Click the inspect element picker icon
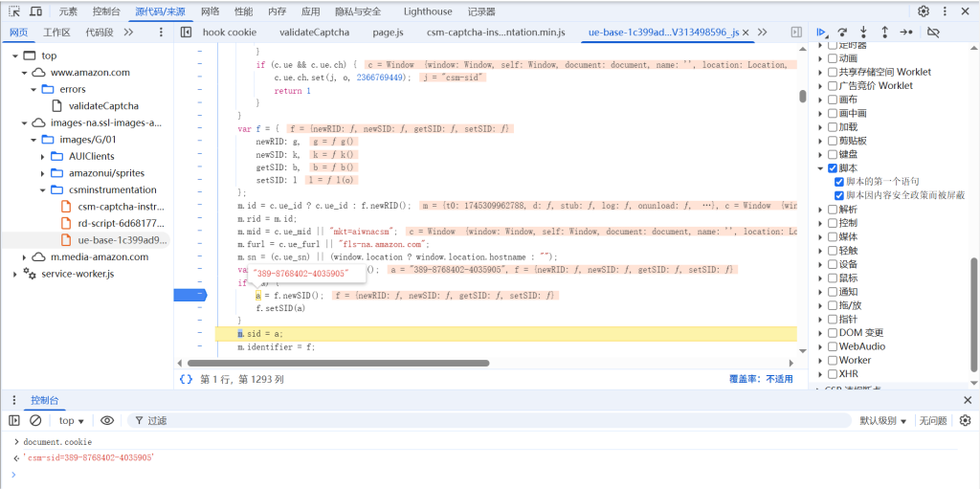Screen dimensions: 980x489 pos(14,11)
